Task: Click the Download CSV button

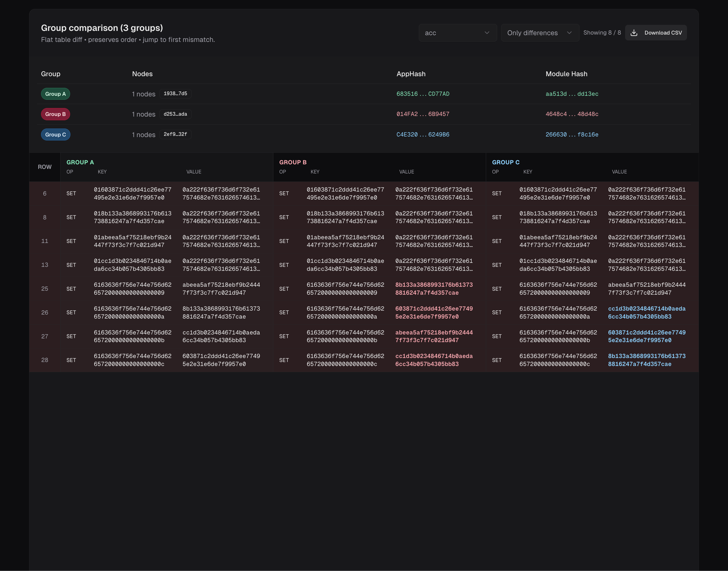Action: pos(655,32)
